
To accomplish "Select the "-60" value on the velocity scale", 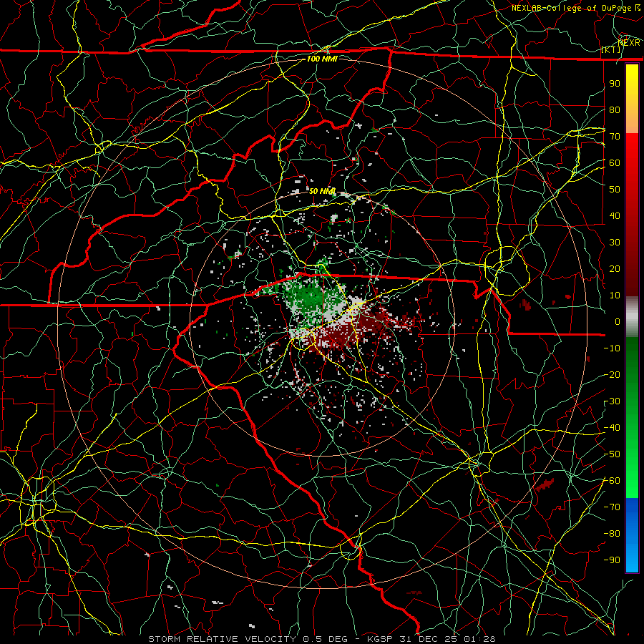I will click(612, 481).
